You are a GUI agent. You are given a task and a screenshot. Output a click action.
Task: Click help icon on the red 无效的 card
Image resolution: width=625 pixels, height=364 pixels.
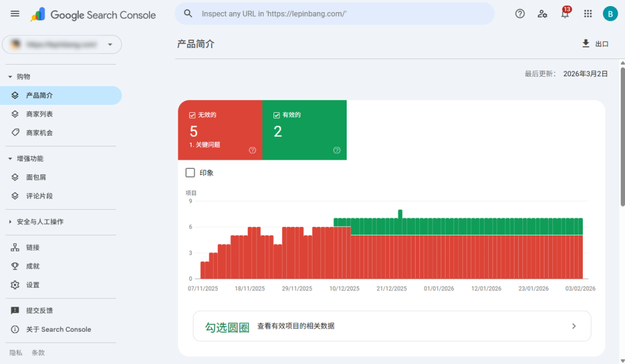tap(253, 151)
